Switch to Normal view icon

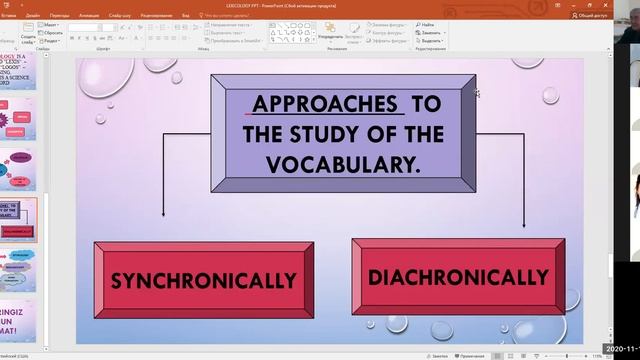click(497, 356)
